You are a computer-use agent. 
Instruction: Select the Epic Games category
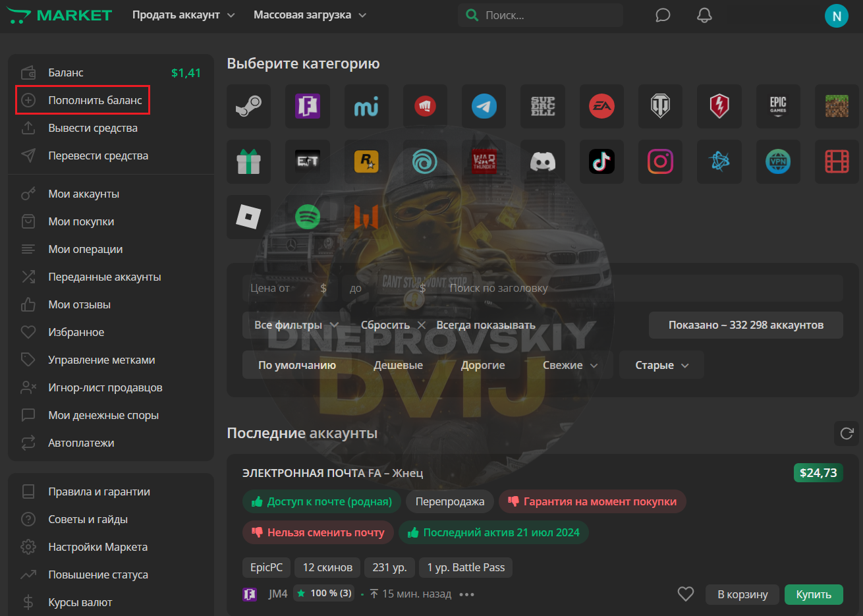(778, 106)
